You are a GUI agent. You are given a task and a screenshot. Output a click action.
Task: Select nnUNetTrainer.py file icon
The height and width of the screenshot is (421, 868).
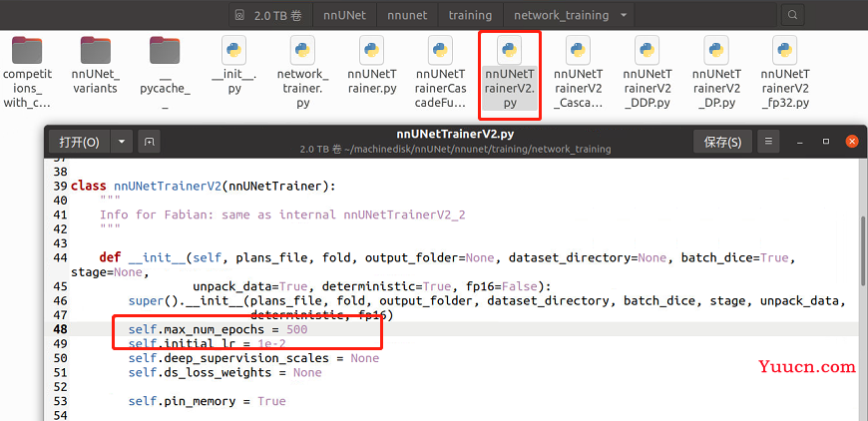point(371,50)
